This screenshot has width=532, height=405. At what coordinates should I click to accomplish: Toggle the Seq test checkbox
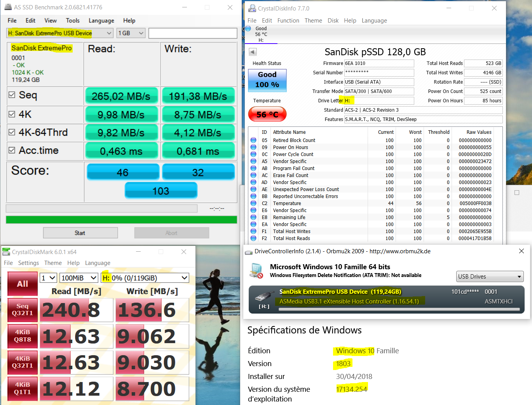[x=12, y=95]
